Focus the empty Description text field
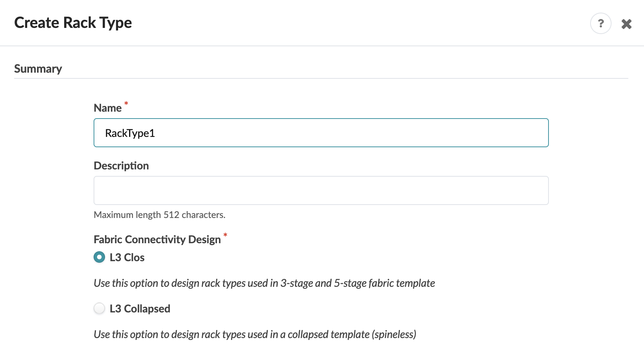Screen dimensions: 644x361 [321, 190]
